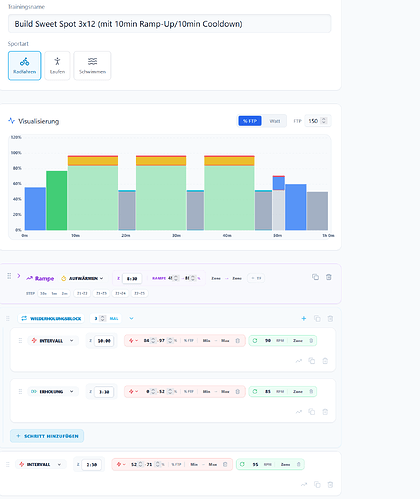Open the Aufwärmen step type dropdown

coord(82,278)
